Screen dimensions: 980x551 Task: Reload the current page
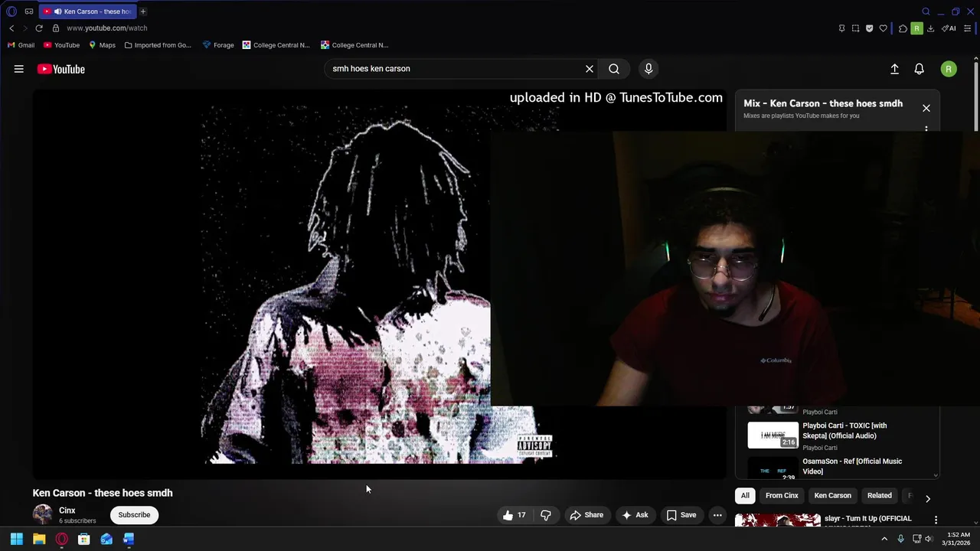pos(39,28)
